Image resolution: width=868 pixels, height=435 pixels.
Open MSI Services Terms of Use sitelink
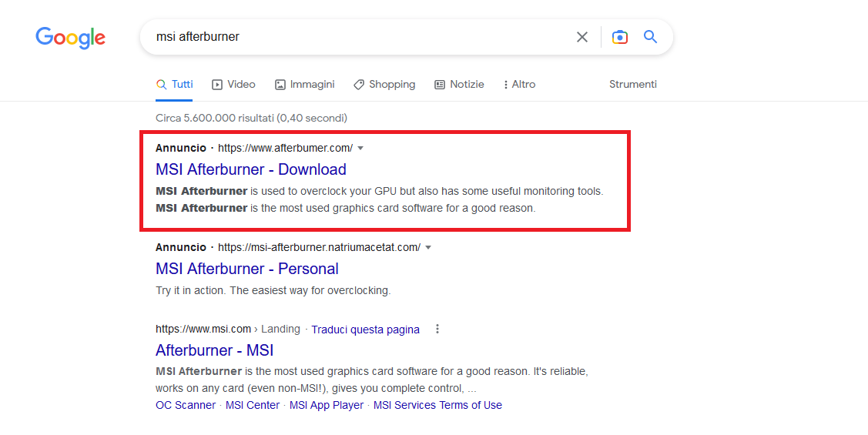click(x=438, y=405)
